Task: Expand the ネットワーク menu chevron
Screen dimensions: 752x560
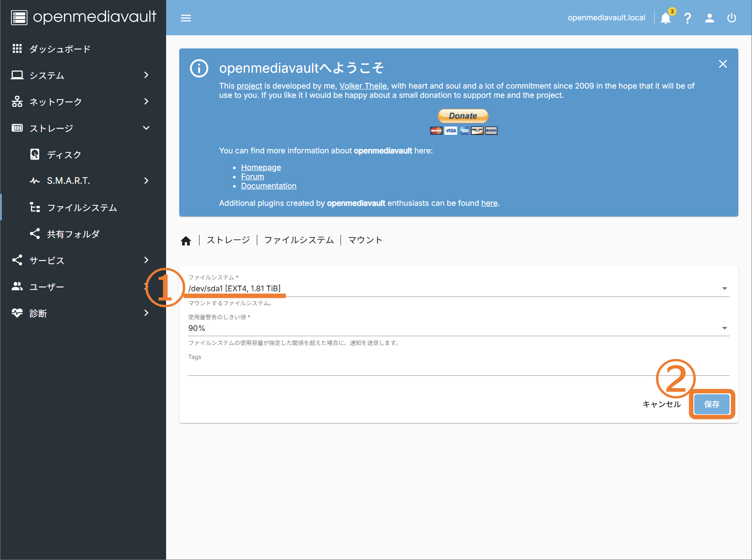Action: tap(146, 101)
